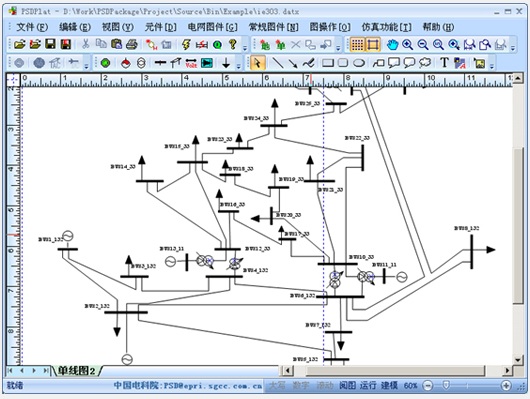Click the printer icon in toolbar
The width and height of the screenshot is (530, 399).
[131, 45]
